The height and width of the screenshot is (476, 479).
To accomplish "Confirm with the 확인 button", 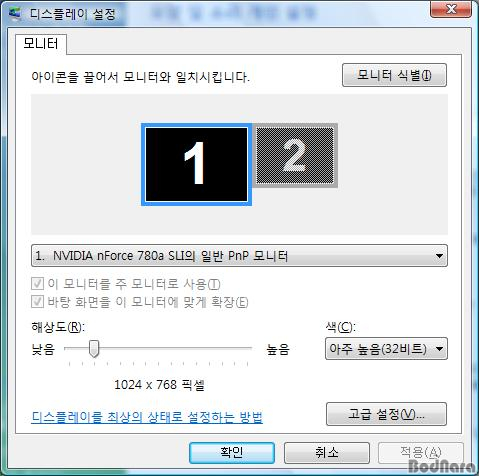I will pyautogui.click(x=232, y=453).
